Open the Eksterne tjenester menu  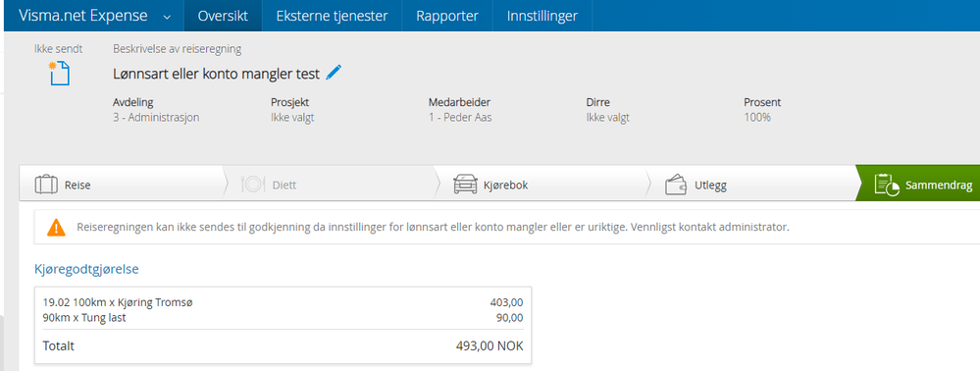tap(332, 16)
